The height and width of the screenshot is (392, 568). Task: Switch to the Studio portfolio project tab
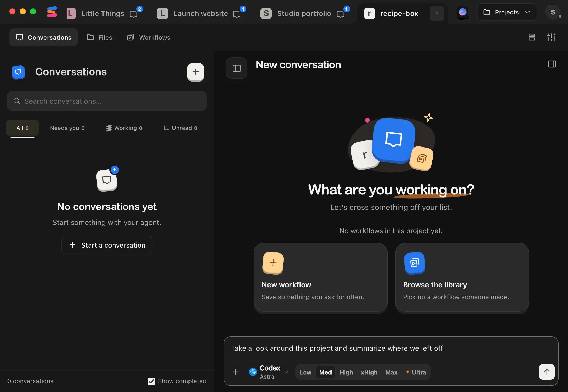coord(304,13)
